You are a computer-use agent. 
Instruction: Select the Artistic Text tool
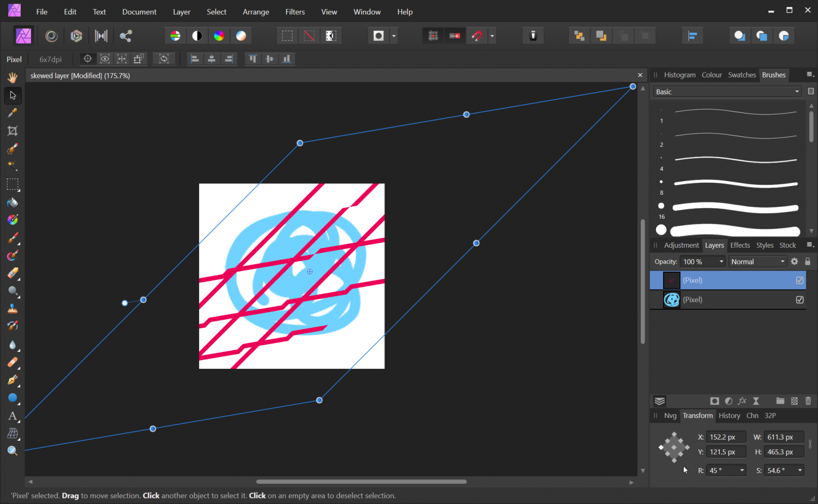point(13,416)
